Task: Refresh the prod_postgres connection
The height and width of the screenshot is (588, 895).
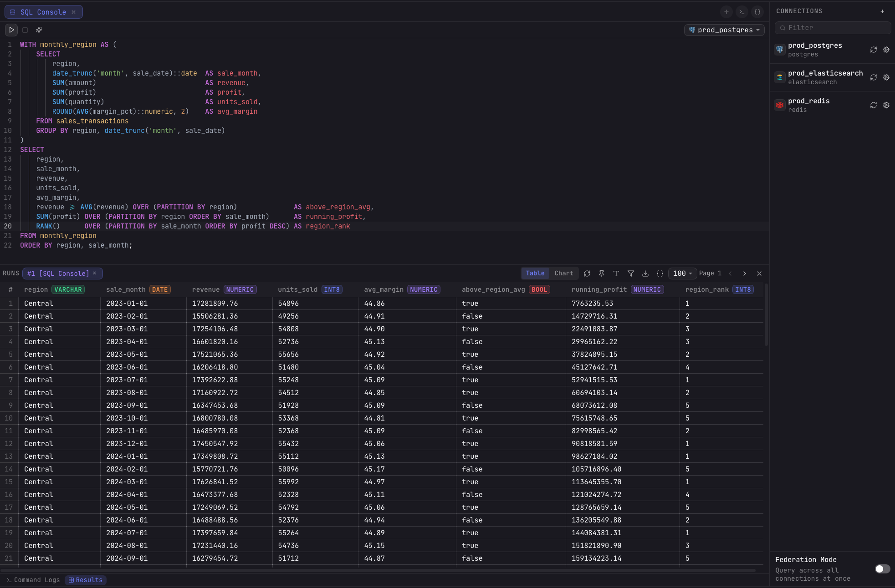Action: 873,50
